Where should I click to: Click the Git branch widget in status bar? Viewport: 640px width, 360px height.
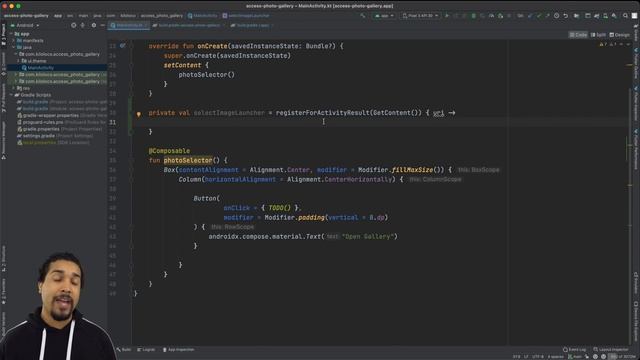click(x=576, y=357)
